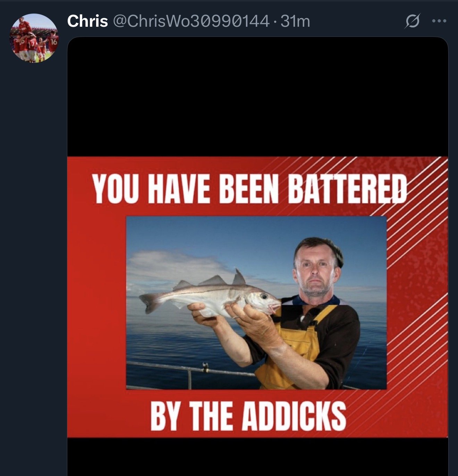Open the three-dot more options menu
The height and width of the screenshot is (476, 458).
[x=439, y=21]
